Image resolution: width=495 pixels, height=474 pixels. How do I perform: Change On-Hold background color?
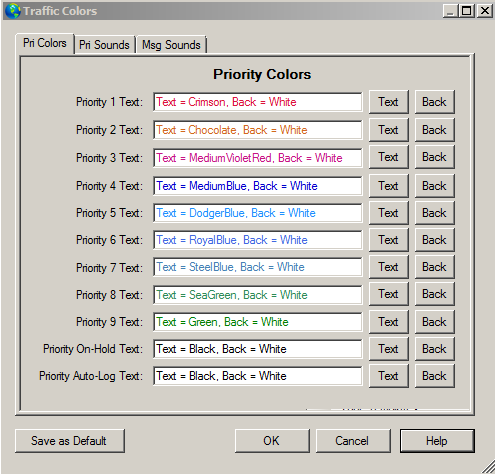[434, 349]
